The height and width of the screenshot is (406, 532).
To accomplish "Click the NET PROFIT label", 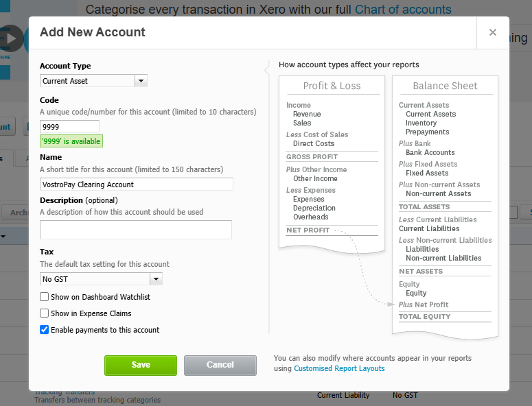I will 308,230.
